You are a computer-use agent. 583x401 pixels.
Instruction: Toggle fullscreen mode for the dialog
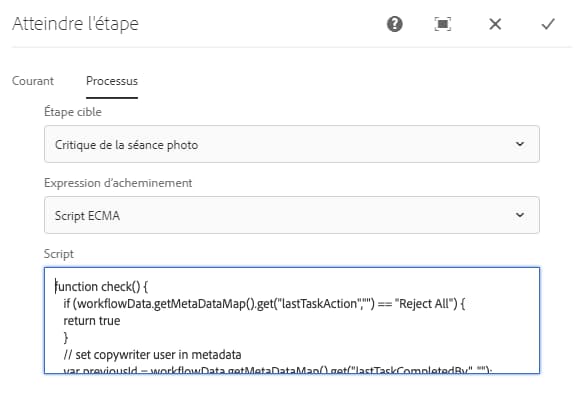click(442, 24)
